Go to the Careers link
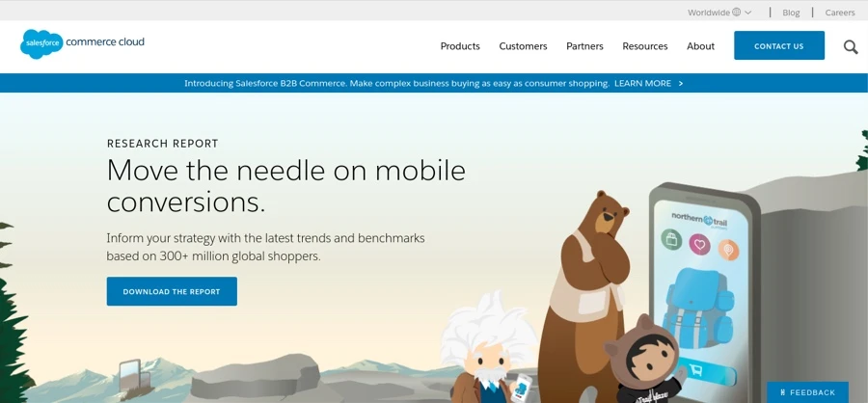Screen dimensions: 868x403 [x=840, y=13]
